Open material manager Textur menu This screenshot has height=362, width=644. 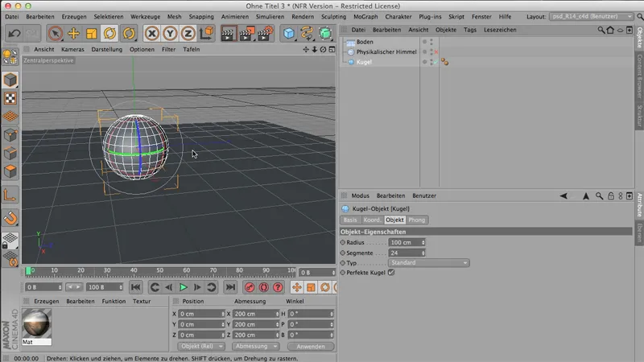tap(142, 301)
